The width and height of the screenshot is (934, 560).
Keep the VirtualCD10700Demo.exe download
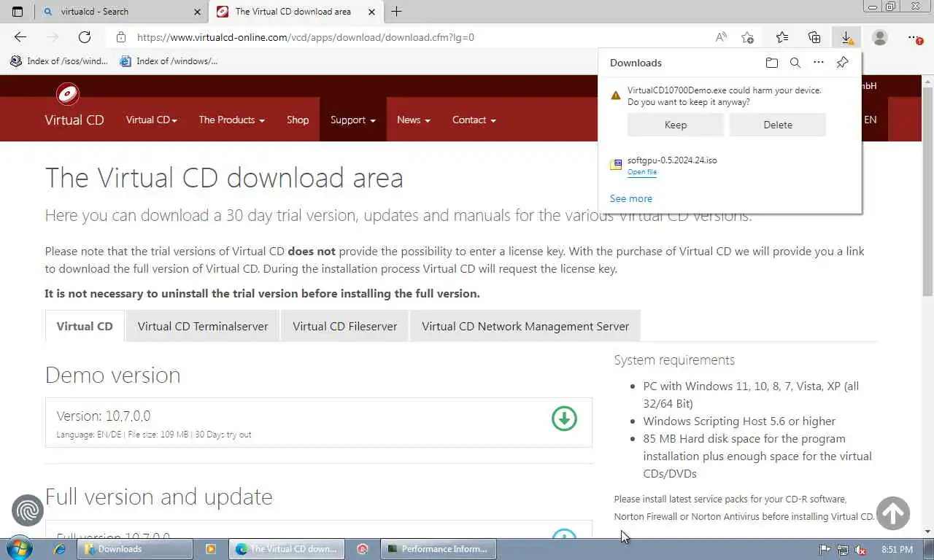[676, 125]
